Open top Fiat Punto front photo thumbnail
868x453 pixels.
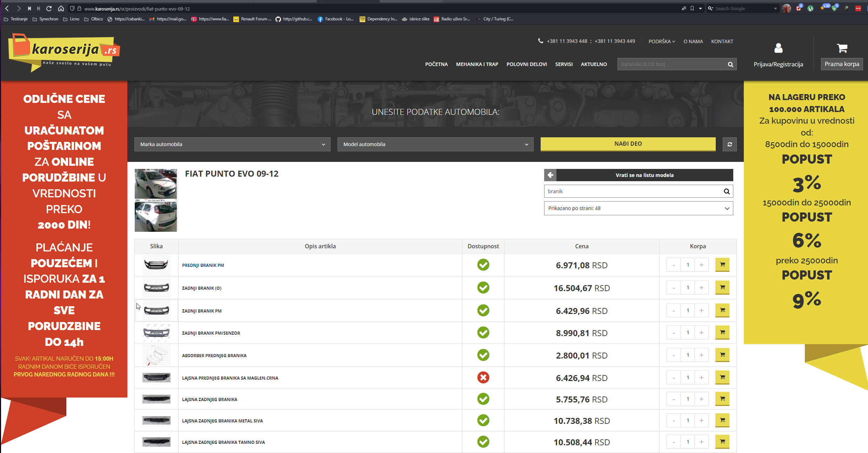[156, 184]
